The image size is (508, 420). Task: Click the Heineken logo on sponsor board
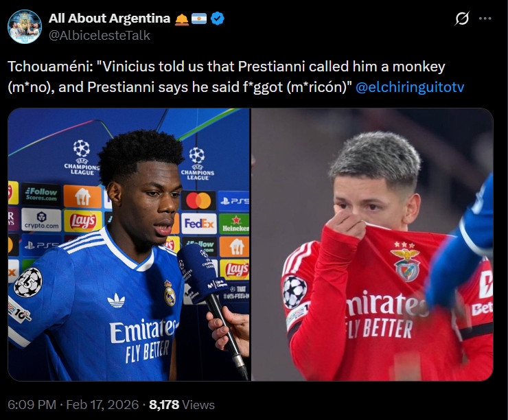(235, 224)
